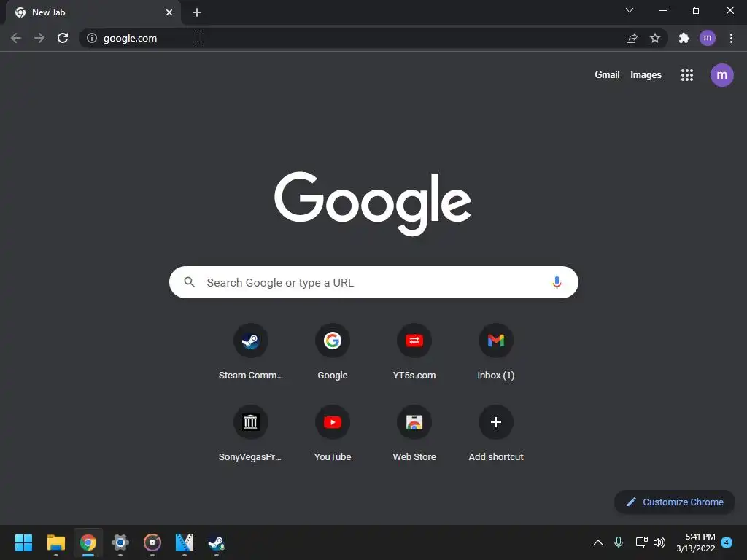Open the Windows Start menu

[23, 542]
